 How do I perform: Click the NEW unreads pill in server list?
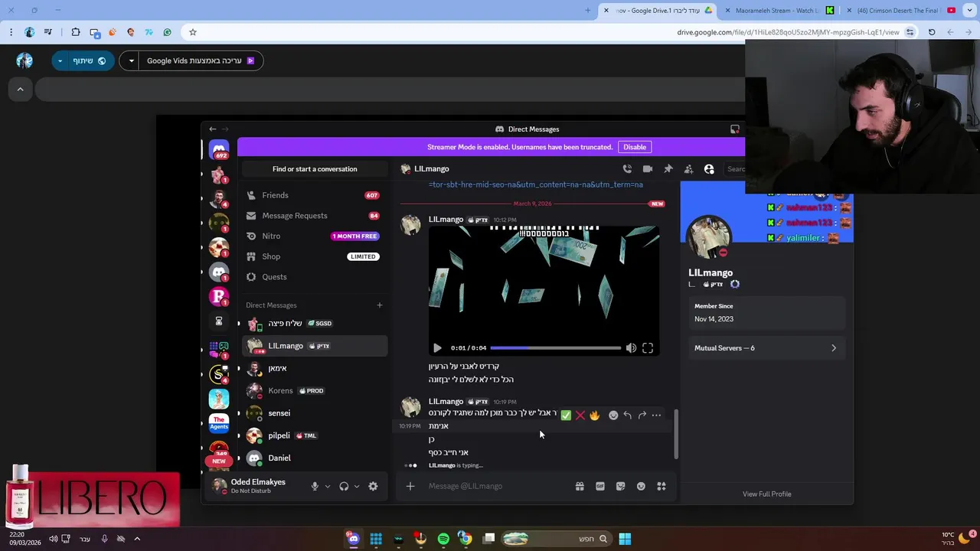click(219, 461)
